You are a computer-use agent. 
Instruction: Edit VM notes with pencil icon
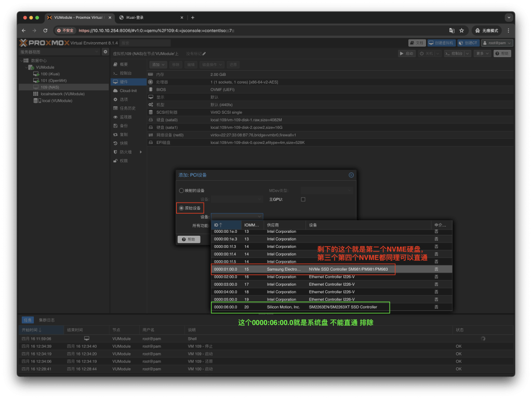(204, 54)
